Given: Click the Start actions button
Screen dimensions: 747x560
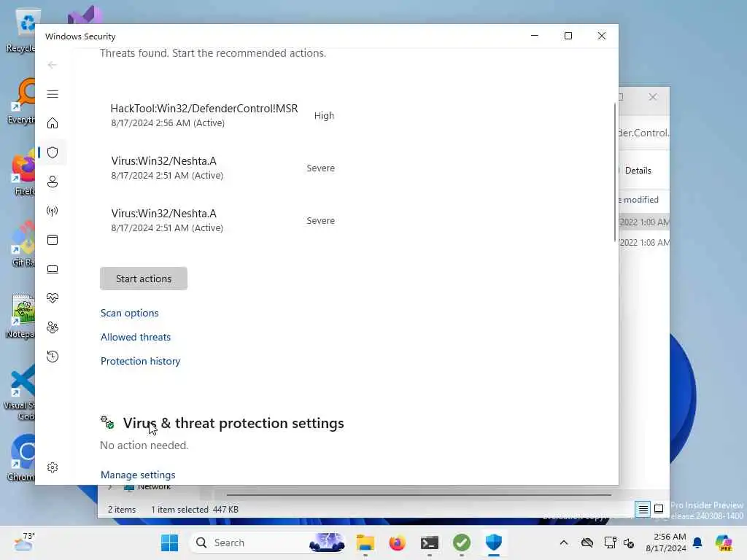Looking at the screenshot, I should 144,279.
